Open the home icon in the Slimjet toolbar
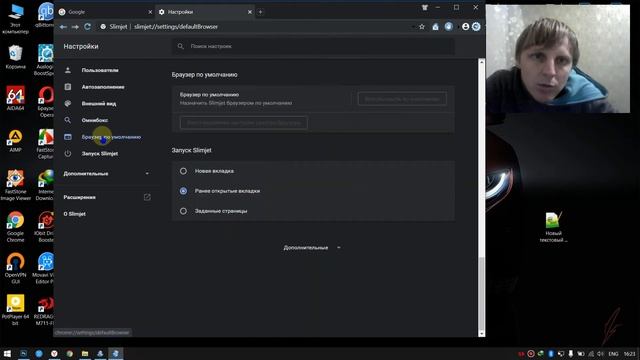 436,27
